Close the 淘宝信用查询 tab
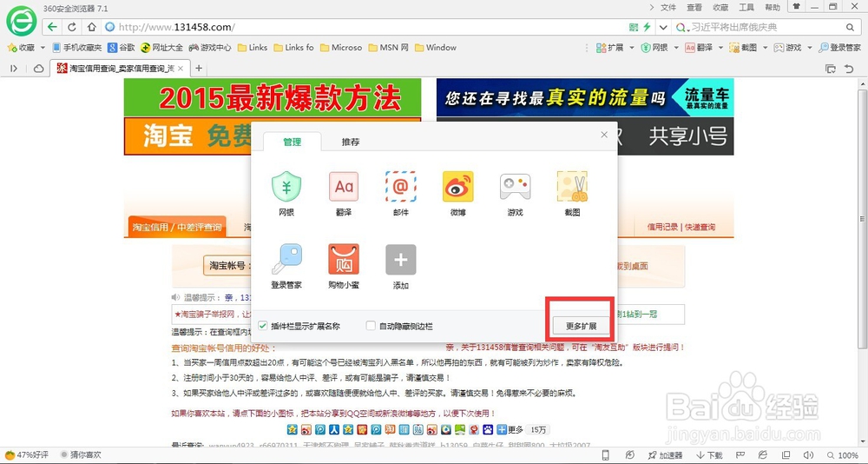This screenshot has height=464, width=868. pos(181,68)
